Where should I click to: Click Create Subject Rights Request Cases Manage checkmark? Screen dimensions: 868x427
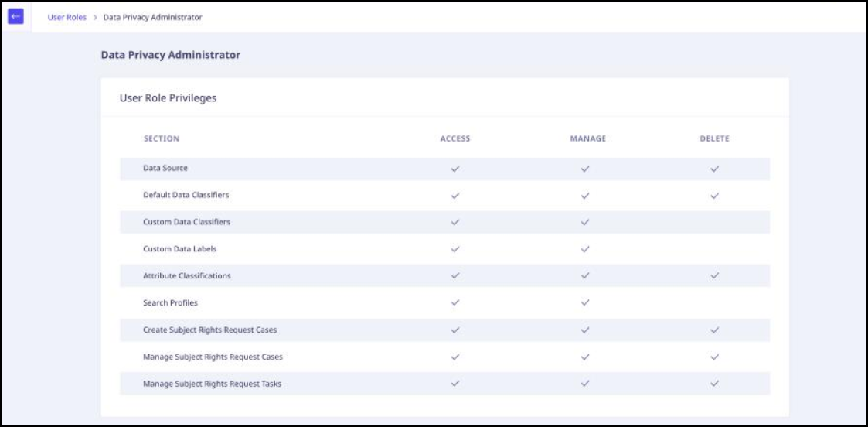[x=585, y=330]
